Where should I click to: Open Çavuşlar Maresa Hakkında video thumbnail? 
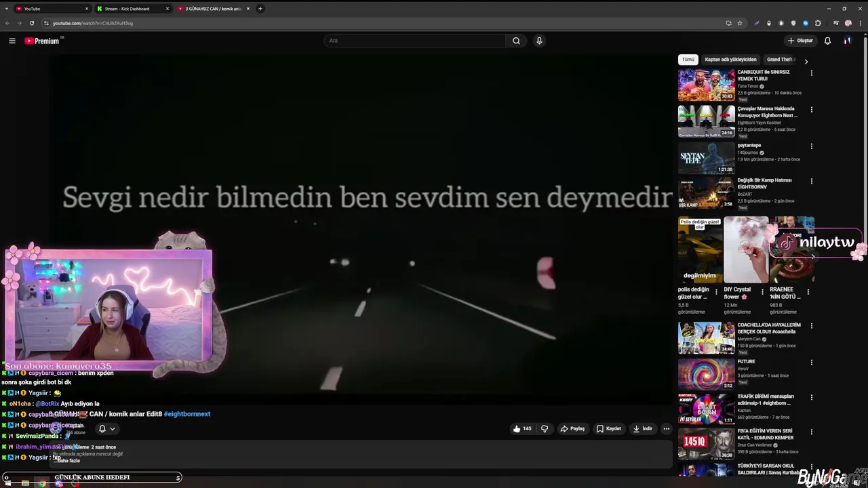[x=706, y=121]
